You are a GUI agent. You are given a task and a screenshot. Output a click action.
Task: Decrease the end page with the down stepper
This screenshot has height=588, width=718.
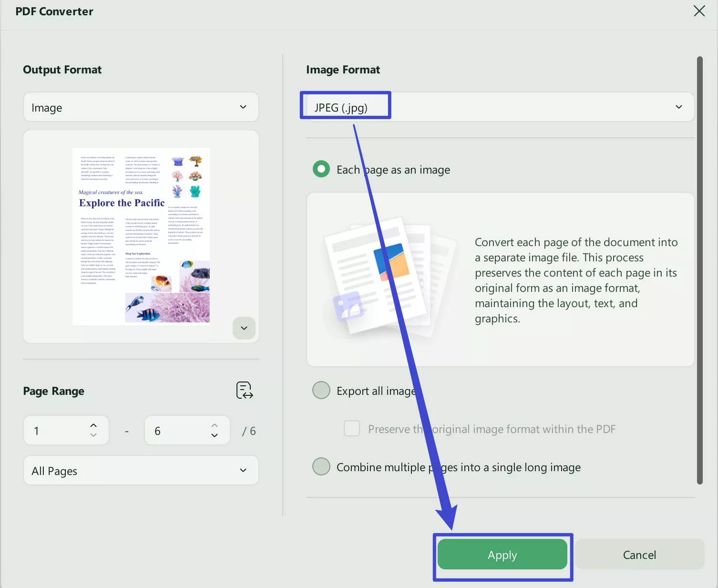215,435
